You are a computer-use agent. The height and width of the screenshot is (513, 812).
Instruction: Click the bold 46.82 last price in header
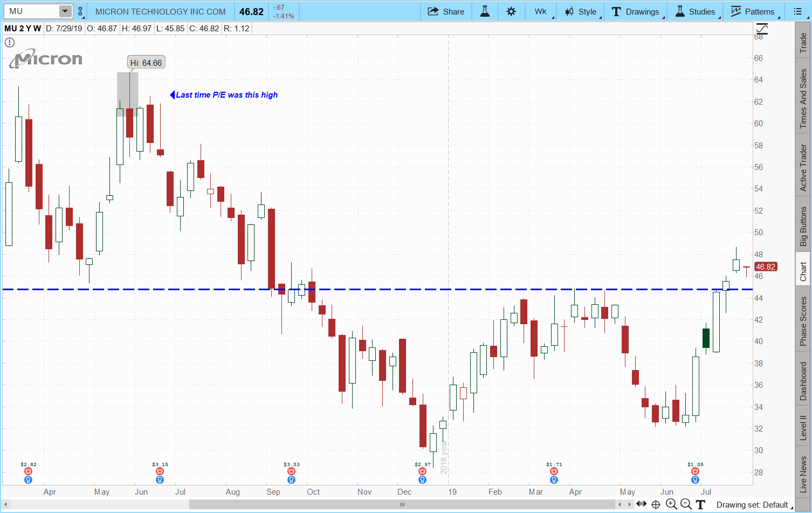click(x=251, y=11)
